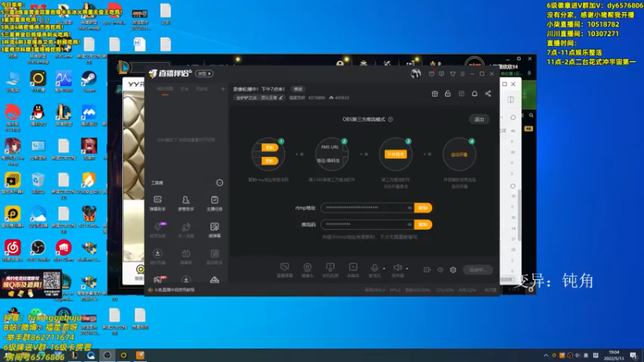Open the notification bell in the header
Image resolution: width=644 pixels, height=362 pixels.
pos(474,93)
